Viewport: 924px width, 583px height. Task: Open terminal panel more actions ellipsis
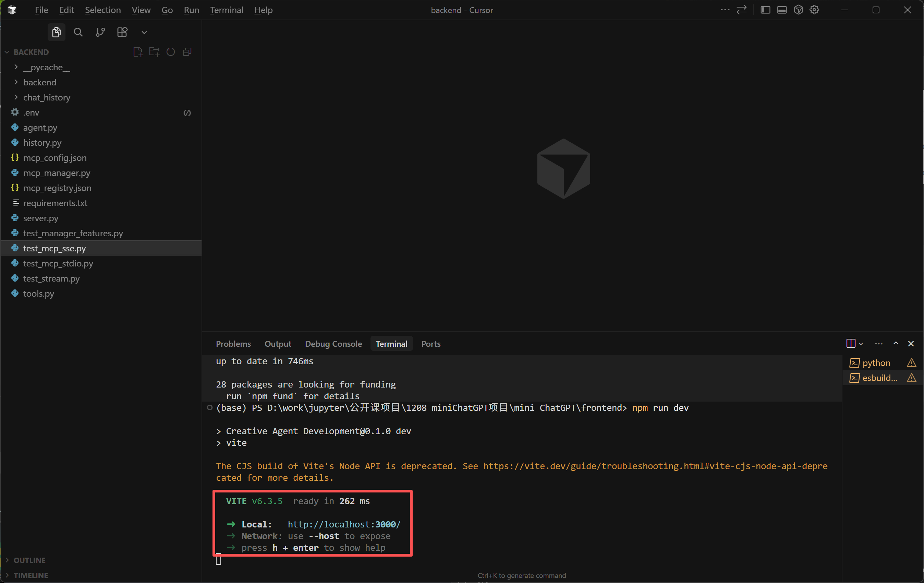pos(878,343)
